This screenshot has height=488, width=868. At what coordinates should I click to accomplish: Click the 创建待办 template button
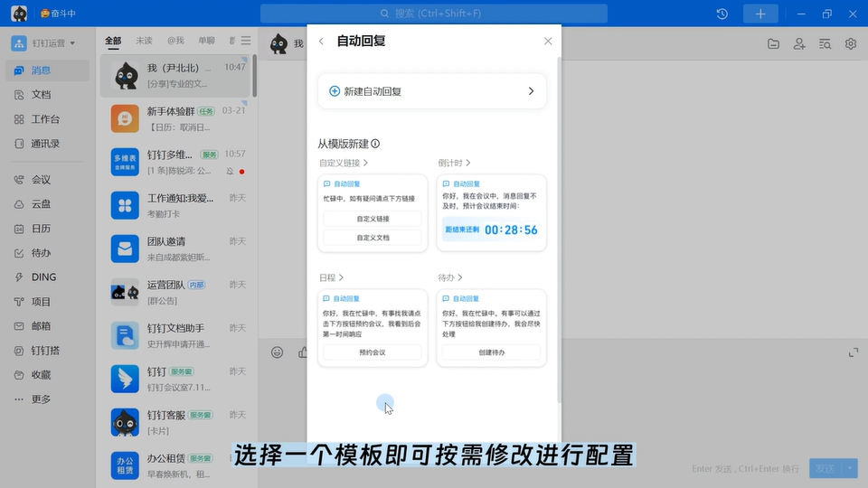pos(491,352)
